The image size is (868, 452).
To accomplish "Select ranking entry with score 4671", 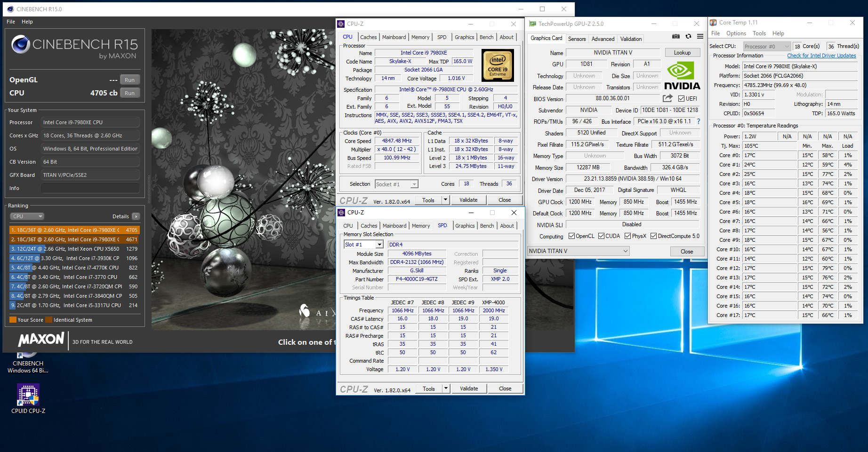I will pyautogui.click(x=74, y=239).
